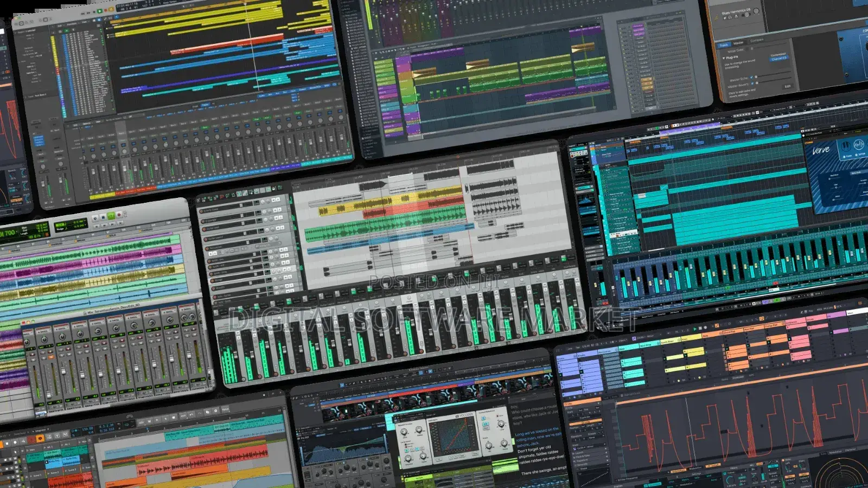Select lyric line "Don't forget yer old"
Viewport: 868px width, 488px height.
point(534,449)
